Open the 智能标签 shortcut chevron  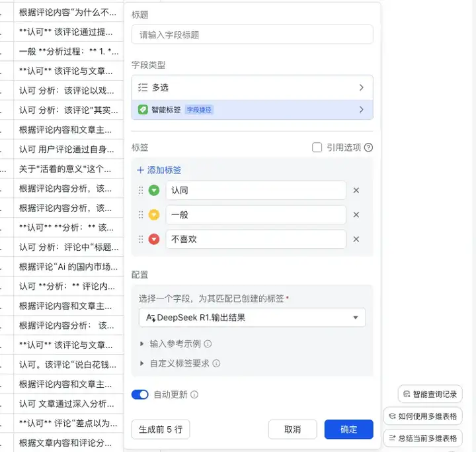(x=361, y=109)
